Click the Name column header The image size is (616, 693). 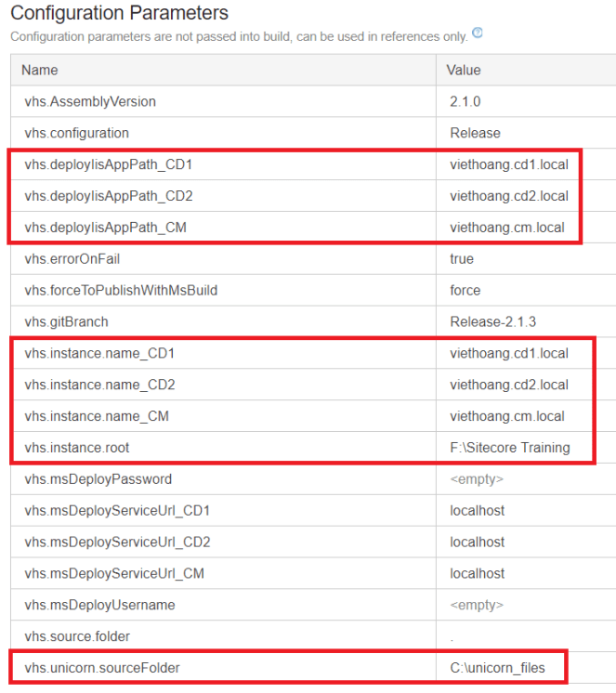click(40, 70)
